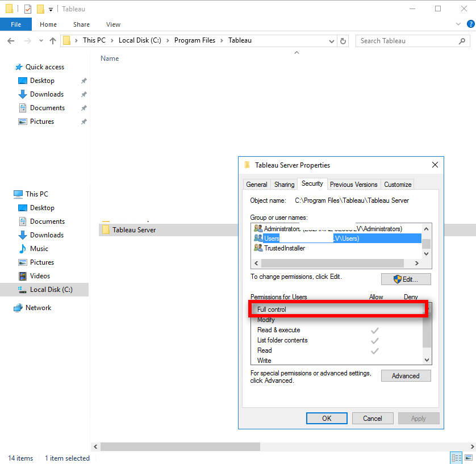Image resolution: width=476 pixels, height=464 pixels.
Task: Open Videos folder in navigation pane
Action: pyautogui.click(x=40, y=276)
